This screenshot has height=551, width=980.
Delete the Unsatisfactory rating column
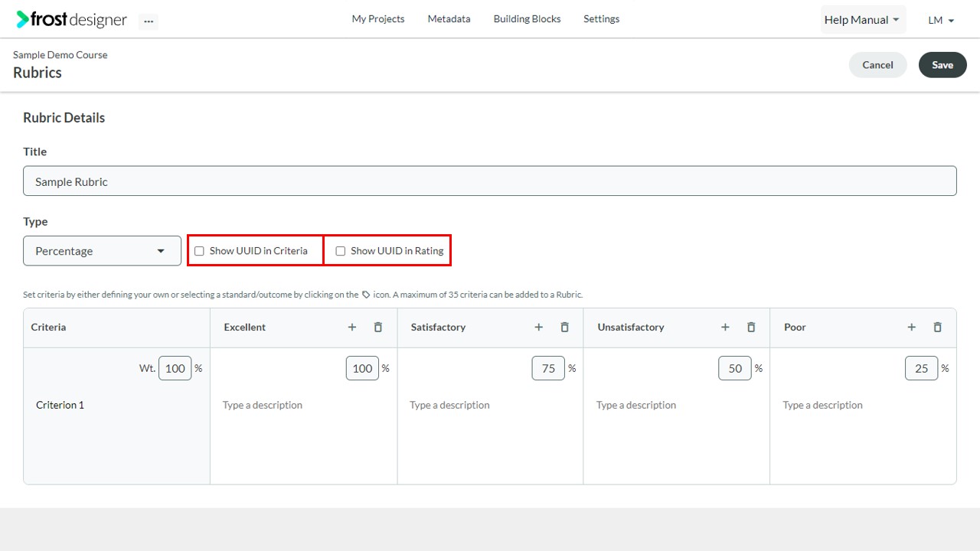(x=751, y=327)
